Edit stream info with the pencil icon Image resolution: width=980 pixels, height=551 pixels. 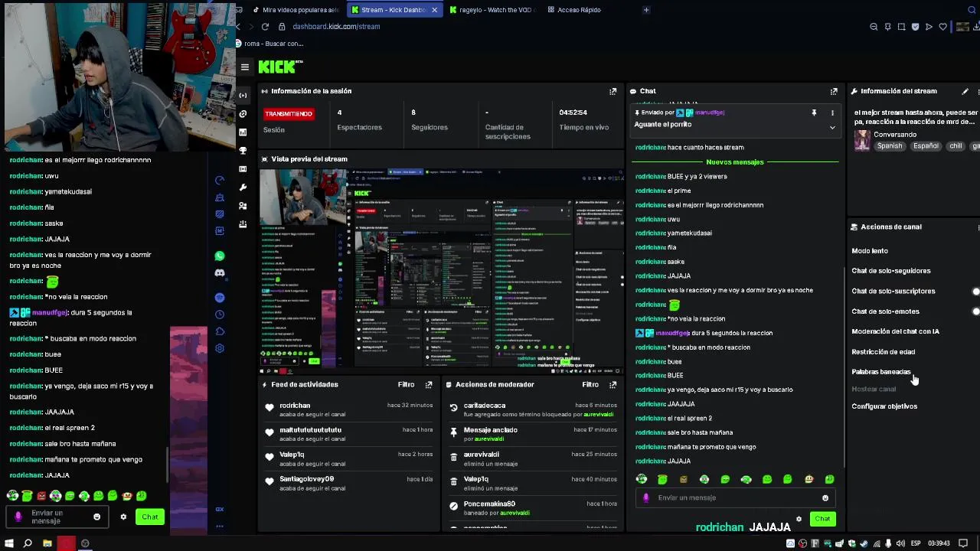click(x=965, y=91)
